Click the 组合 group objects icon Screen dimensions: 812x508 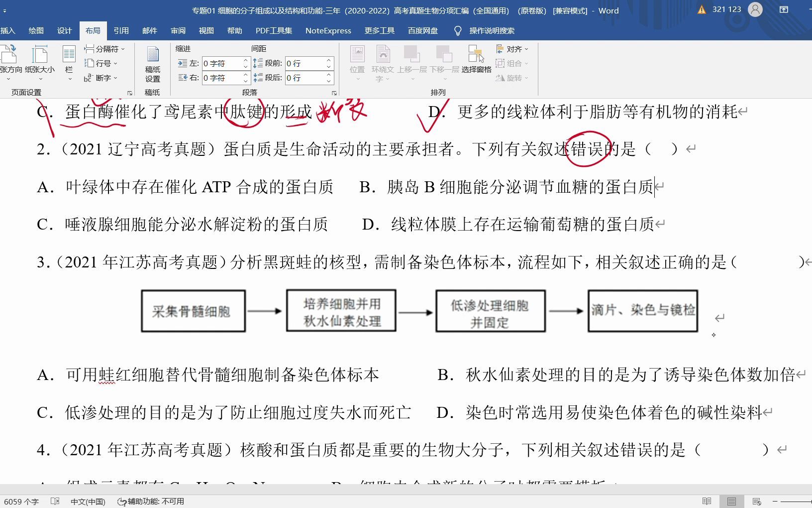point(512,63)
